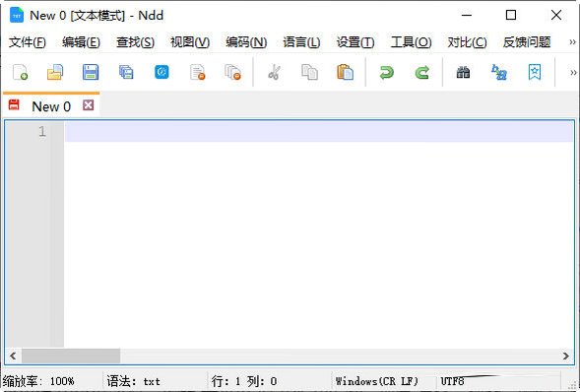Image resolution: width=580 pixels, height=392 pixels.
Task: Maximize the Ndd window
Action: [511, 15]
